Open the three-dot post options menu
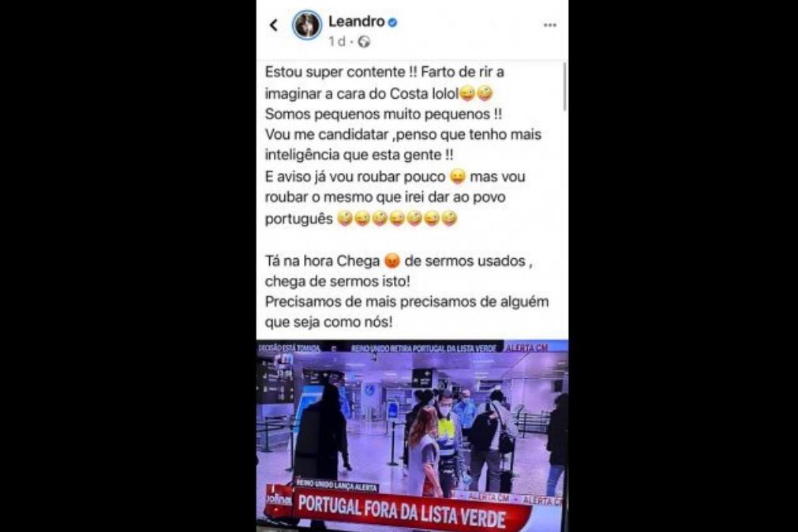Screen dimensions: 798x532 (549, 25)
